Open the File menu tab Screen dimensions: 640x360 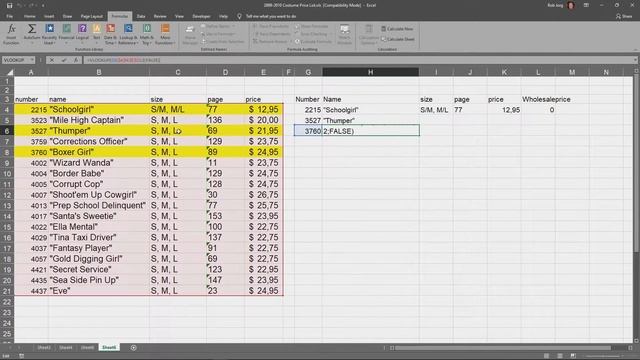pyautogui.click(x=9, y=16)
